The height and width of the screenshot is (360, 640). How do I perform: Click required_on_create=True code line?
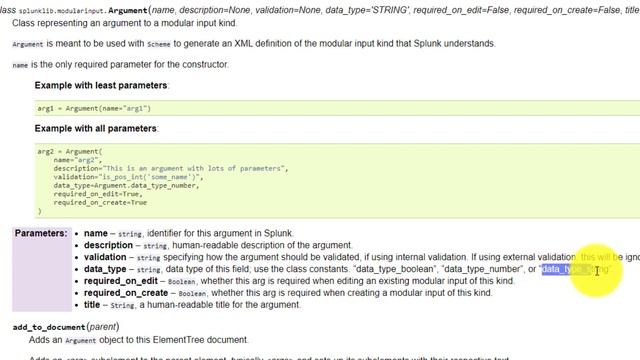click(100, 202)
